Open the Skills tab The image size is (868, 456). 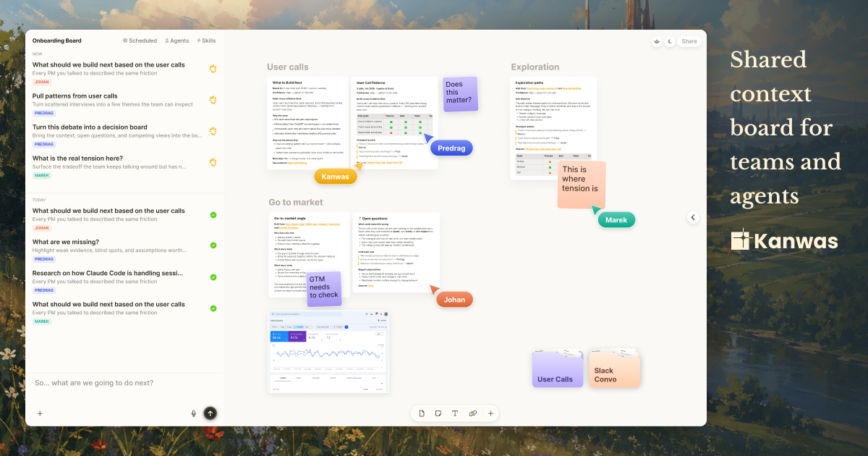(x=206, y=41)
